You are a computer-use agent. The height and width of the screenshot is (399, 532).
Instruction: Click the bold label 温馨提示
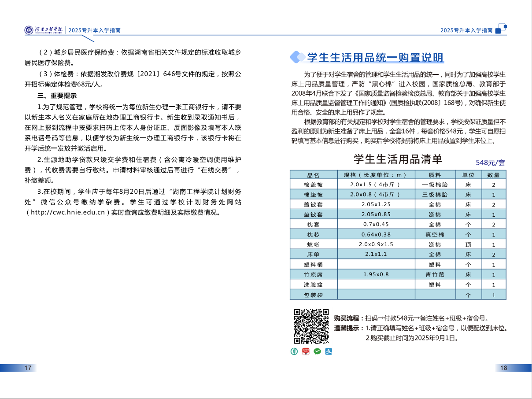pyautogui.click(x=348, y=328)
